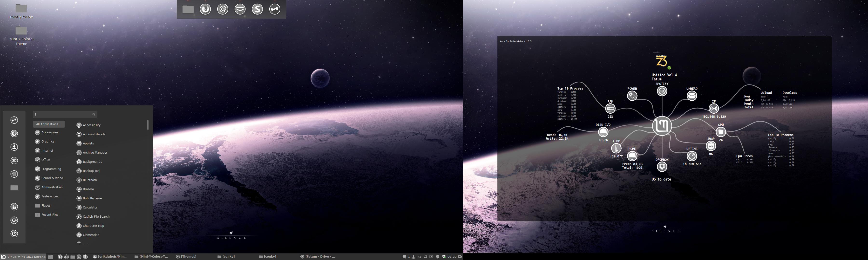Image resolution: width=868 pixels, height=260 pixels.
Task: Select the Office category
Action: click(42, 160)
